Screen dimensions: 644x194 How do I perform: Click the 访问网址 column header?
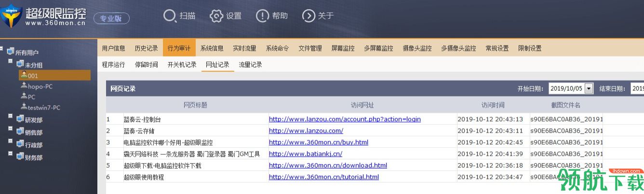pyautogui.click(x=362, y=105)
